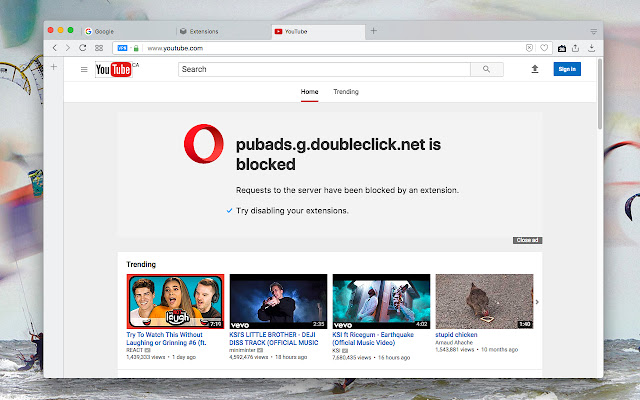Viewport: 640px width, 400px height.
Task: Open the Speed Dial grid icon
Action: click(99, 48)
